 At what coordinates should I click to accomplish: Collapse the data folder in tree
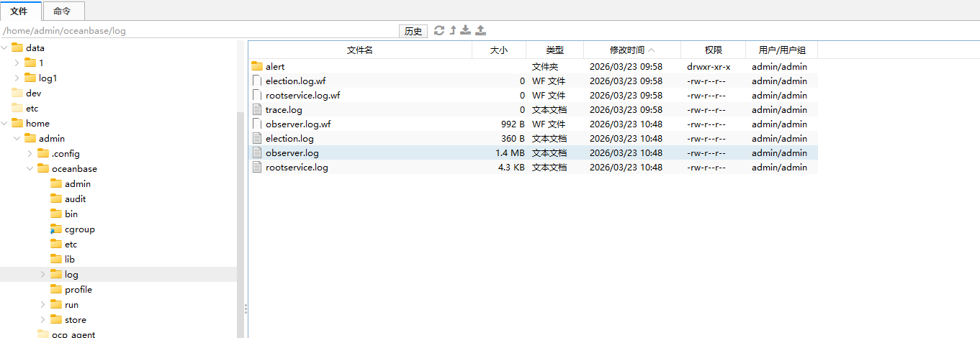point(4,47)
